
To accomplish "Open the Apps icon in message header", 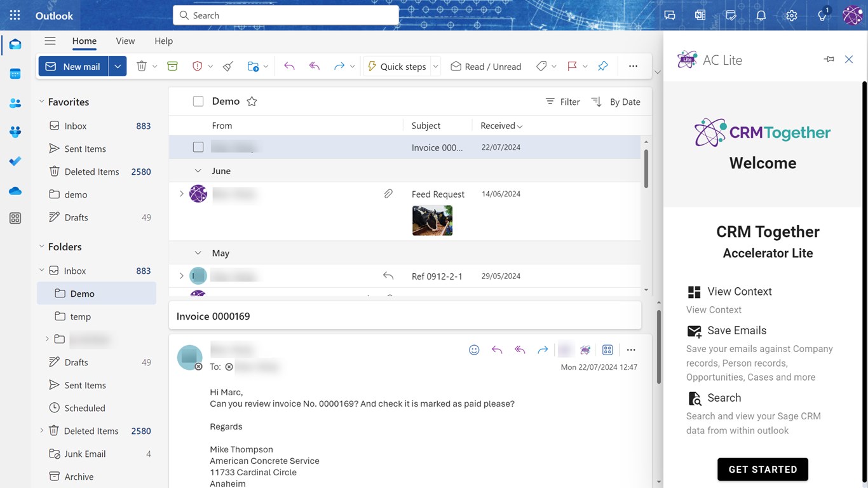I will 607,349.
